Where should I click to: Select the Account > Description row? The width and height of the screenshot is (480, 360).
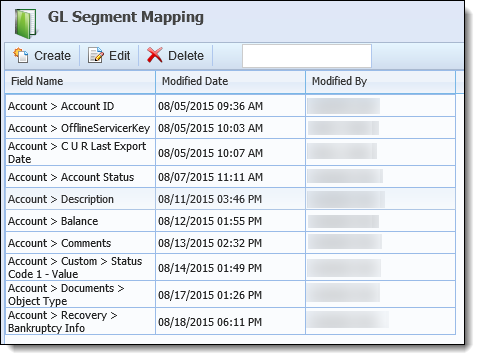(230, 199)
